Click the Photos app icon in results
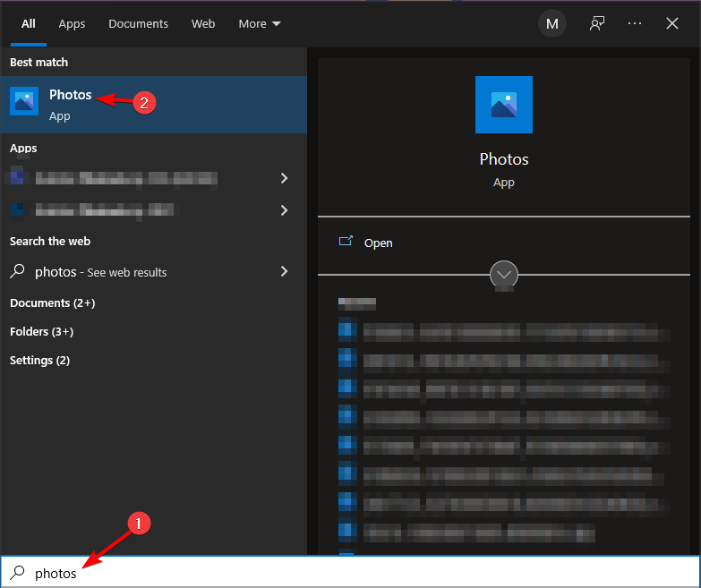 click(24, 101)
